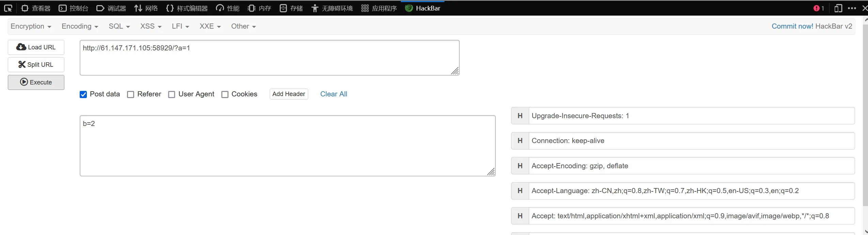Enable the User Agent checkbox
Screen dimensions: 868x235
point(172,94)
